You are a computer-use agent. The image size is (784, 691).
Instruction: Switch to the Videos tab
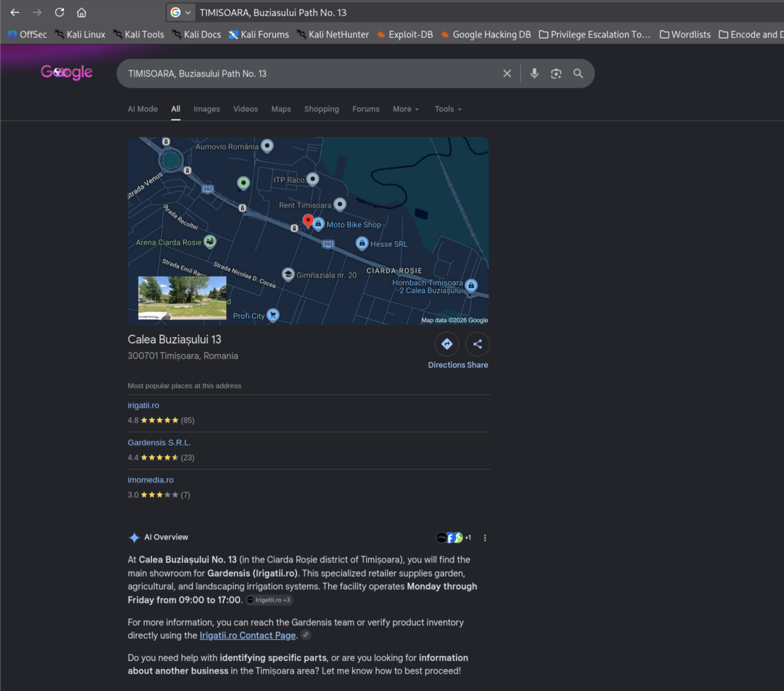[246, 109]
